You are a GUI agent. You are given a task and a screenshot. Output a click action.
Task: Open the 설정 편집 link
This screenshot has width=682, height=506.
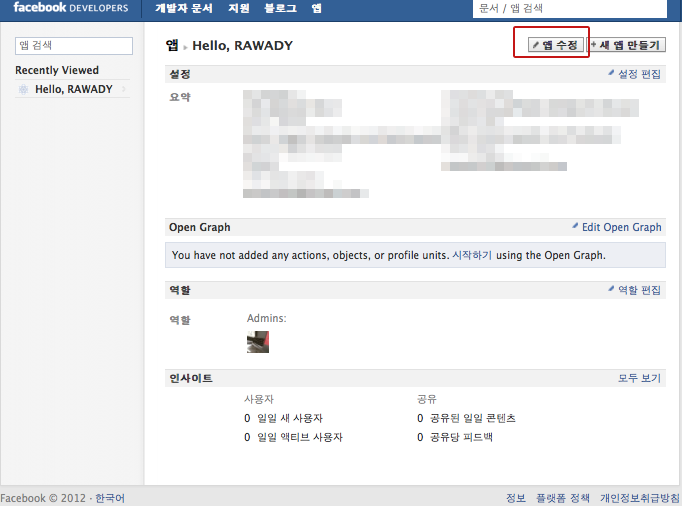(x=639, y=74)
